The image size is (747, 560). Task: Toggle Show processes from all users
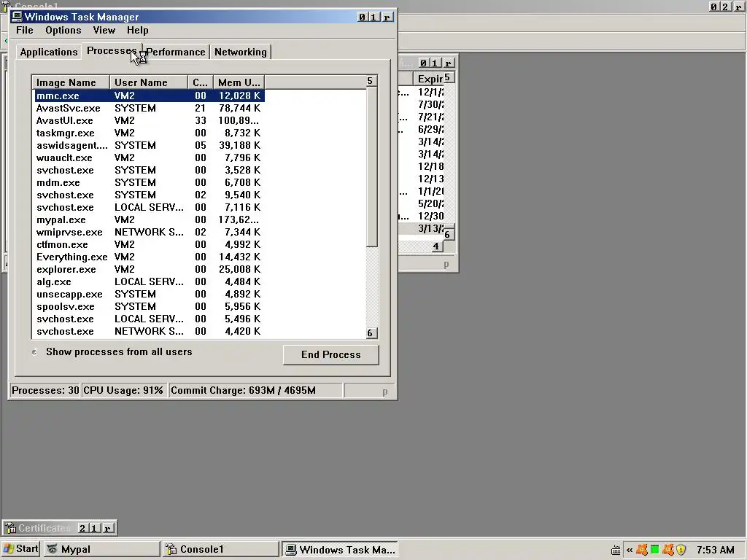point(34,352)
